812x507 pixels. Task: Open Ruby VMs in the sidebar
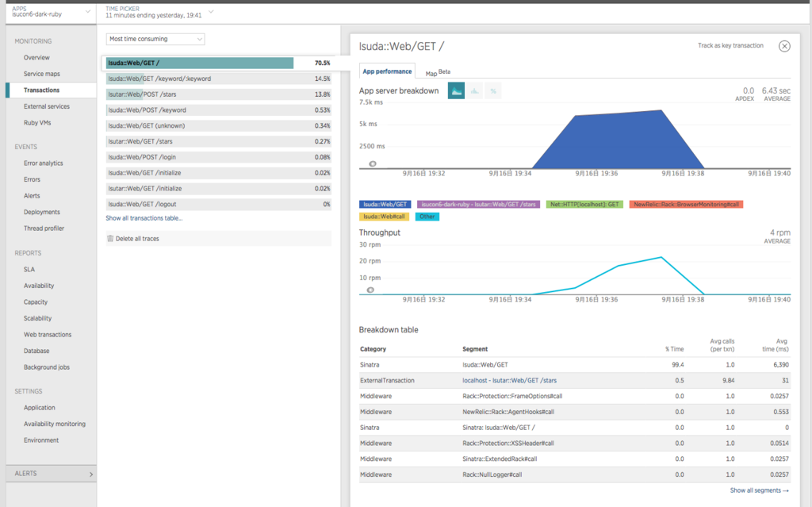click(36, 123)
